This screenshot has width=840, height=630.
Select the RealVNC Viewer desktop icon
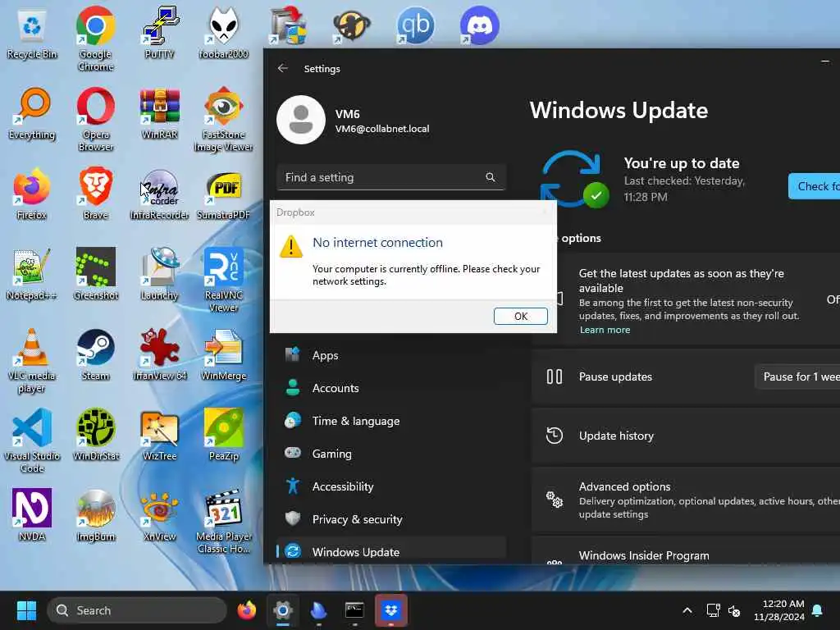point(223,280)
